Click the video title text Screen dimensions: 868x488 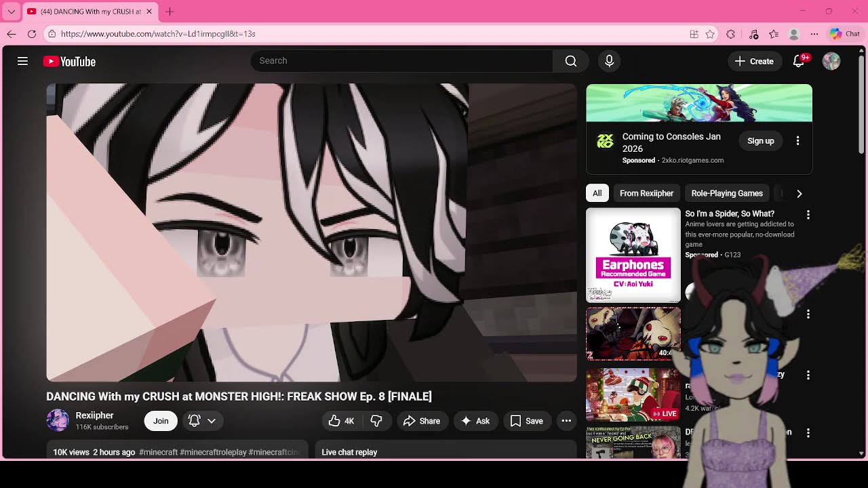click(x=239, y=396)
